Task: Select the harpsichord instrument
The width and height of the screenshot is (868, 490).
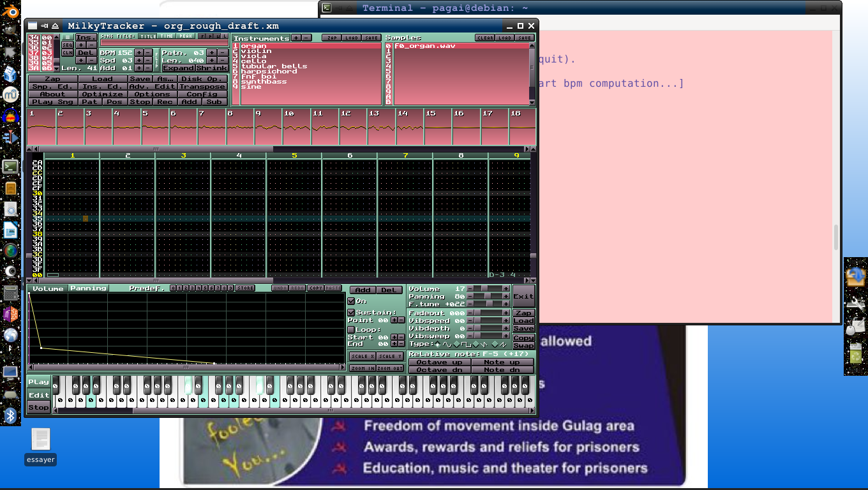Action: pyautogui.click(x=310, y=71)
